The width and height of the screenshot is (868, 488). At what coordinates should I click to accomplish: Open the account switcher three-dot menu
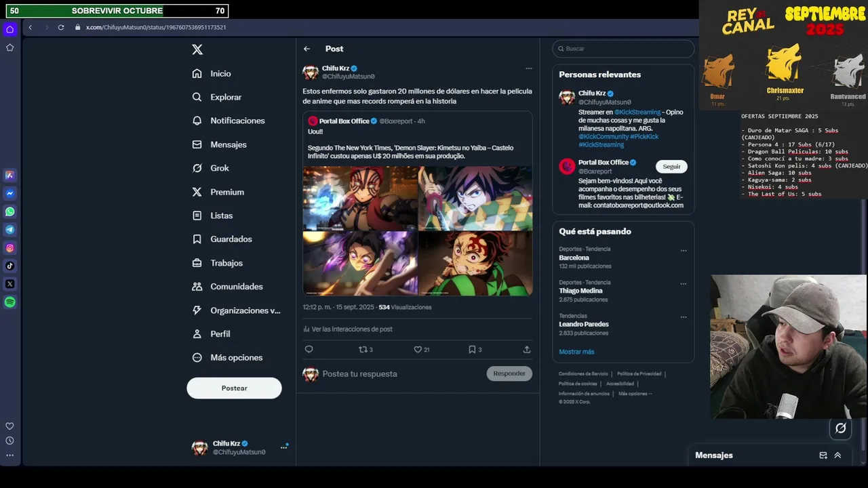tap(284, 447)
